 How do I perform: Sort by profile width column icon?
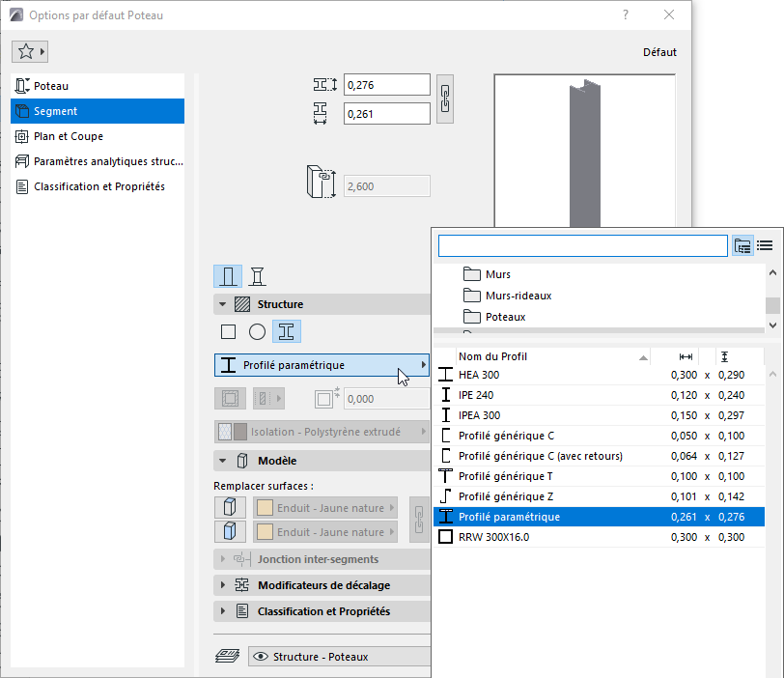(x=686, y=356)
